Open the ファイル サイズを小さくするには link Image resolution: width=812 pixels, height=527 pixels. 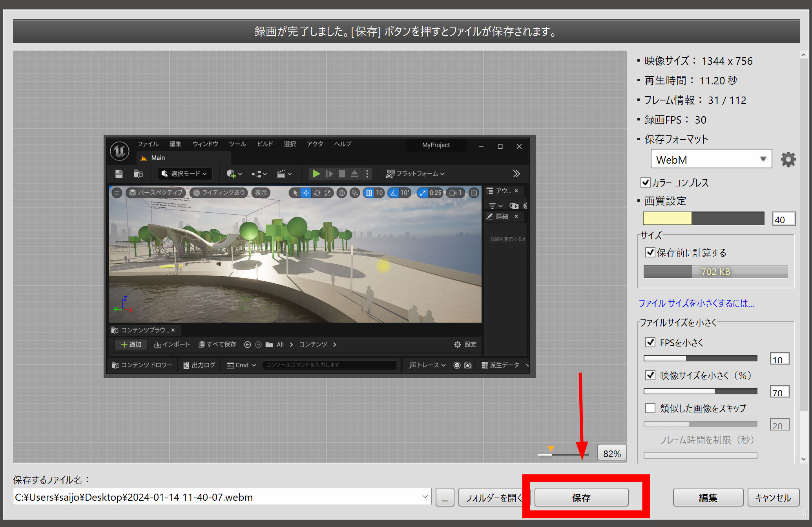tap(696, 303)
